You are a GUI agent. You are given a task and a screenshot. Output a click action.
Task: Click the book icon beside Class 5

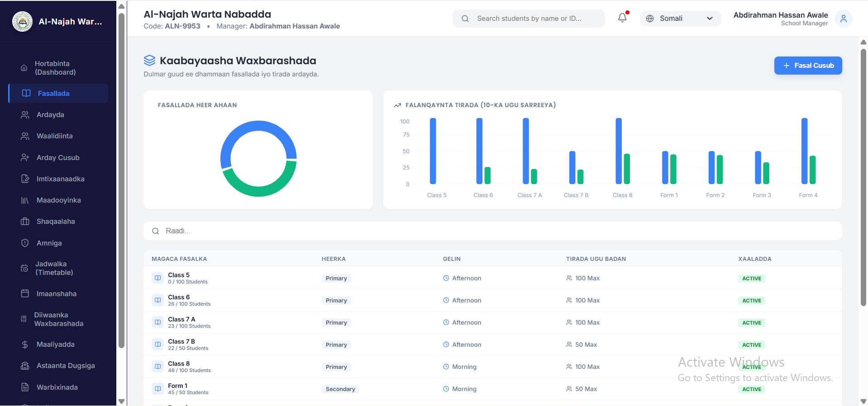(158, 278)
